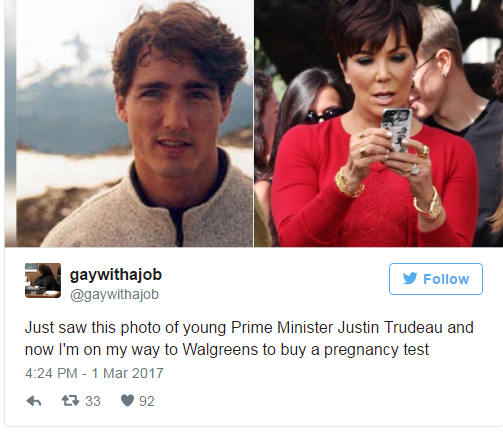503x432 pixels.
Task: Open the 4:24 PM - 1 Mar 2017 timestamp
Action: 94,373
